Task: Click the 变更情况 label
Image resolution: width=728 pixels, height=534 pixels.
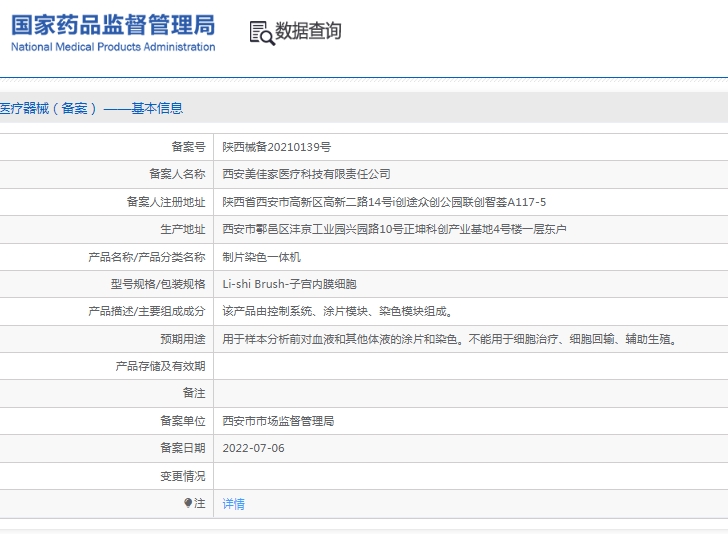Action: pyautogui.click(x=183, y=476)
